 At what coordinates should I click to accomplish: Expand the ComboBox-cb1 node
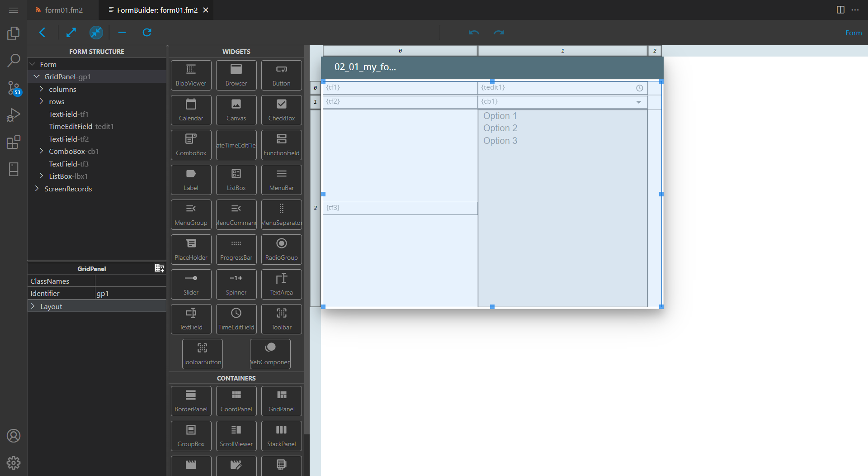41,151
